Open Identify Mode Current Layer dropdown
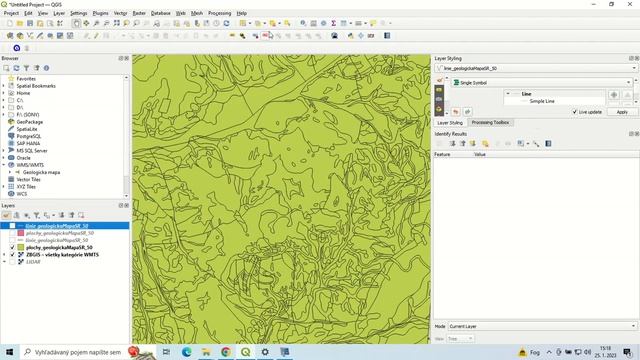The image size is (640, 360). pos(542,326)
